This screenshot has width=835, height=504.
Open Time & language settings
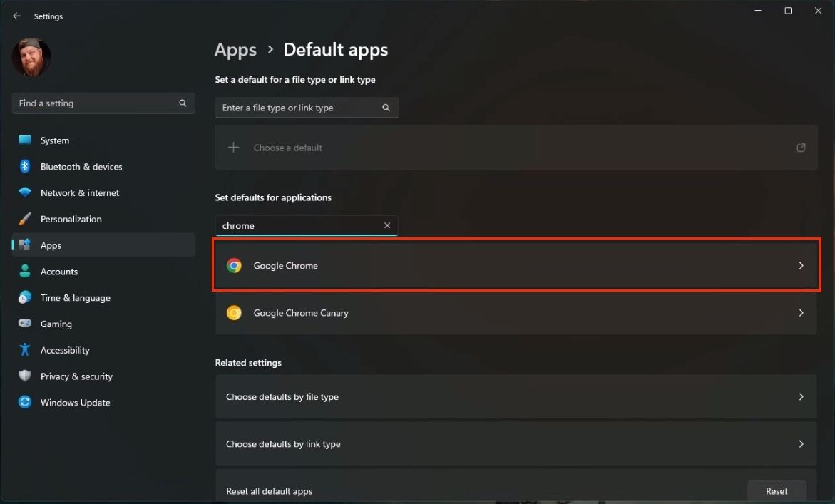click(x=103, y=297)
